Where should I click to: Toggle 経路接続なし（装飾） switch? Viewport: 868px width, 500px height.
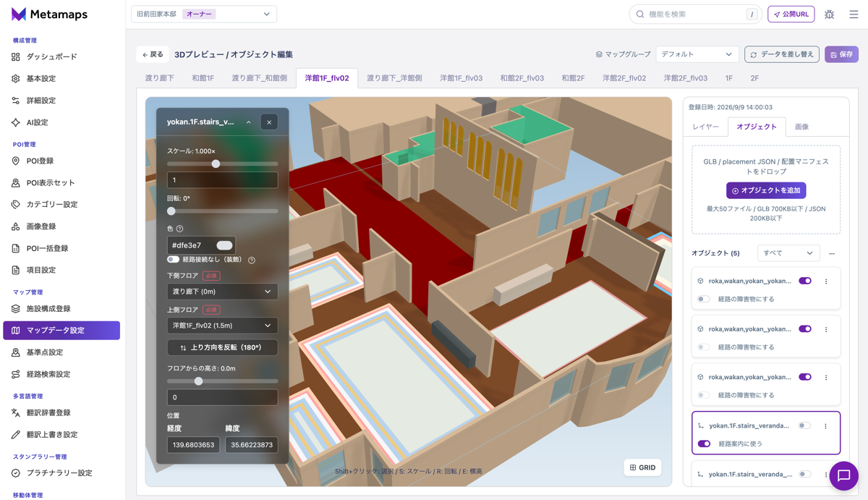pos(173,259)
